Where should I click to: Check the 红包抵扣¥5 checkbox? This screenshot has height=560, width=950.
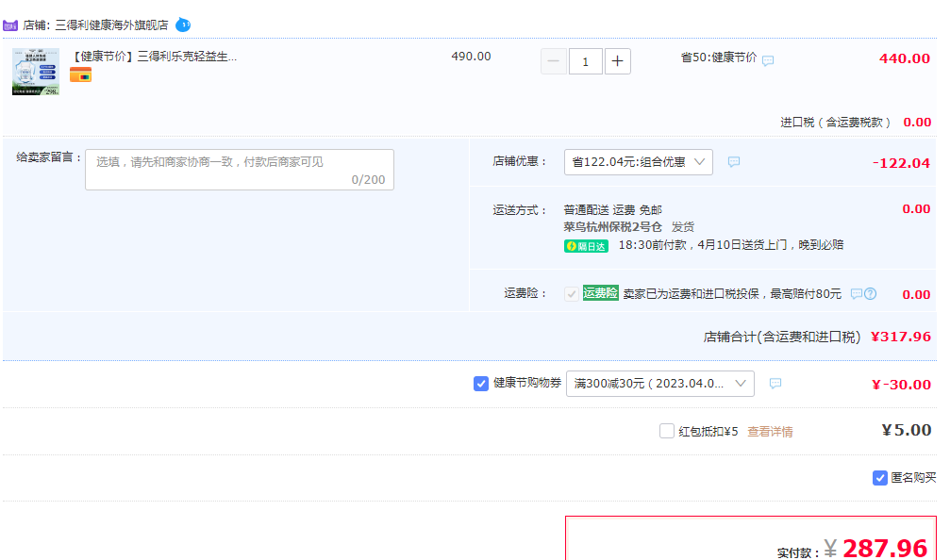pyautogui.click(x=666, y=431)
